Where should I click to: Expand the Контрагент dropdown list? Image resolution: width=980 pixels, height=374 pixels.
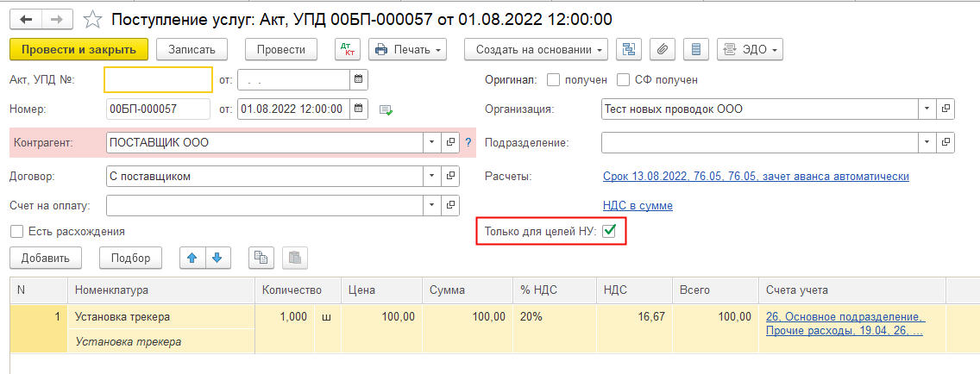431,143
